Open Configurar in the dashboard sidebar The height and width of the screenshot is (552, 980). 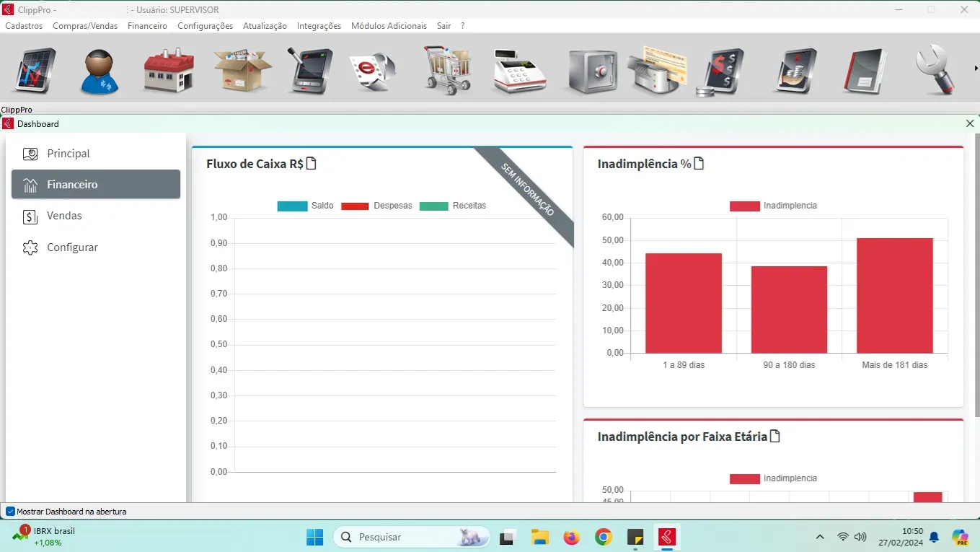coord(72,247)
